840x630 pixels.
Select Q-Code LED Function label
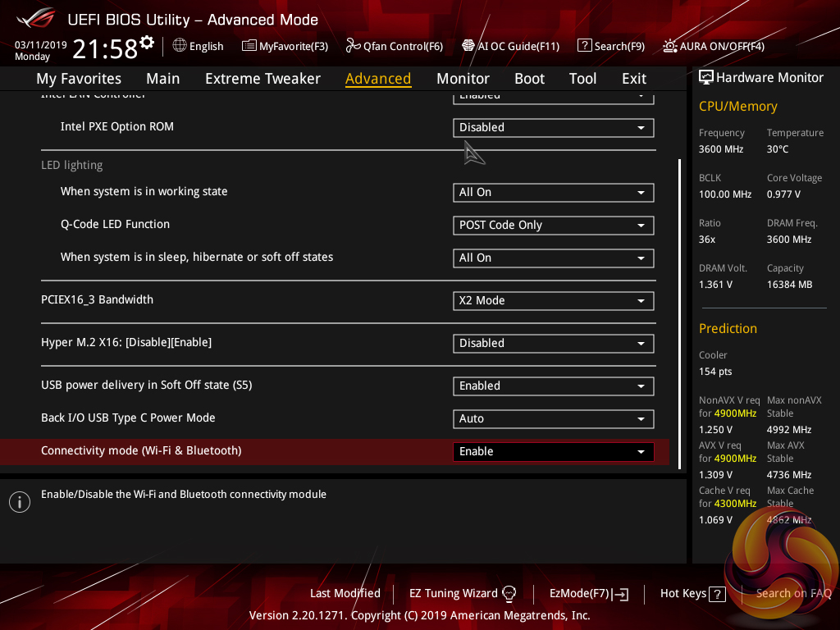click(x=115, y=225)
